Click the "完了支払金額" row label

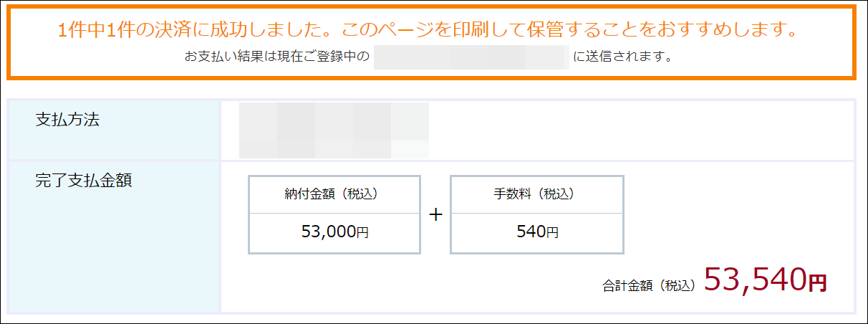coord(83,180)
